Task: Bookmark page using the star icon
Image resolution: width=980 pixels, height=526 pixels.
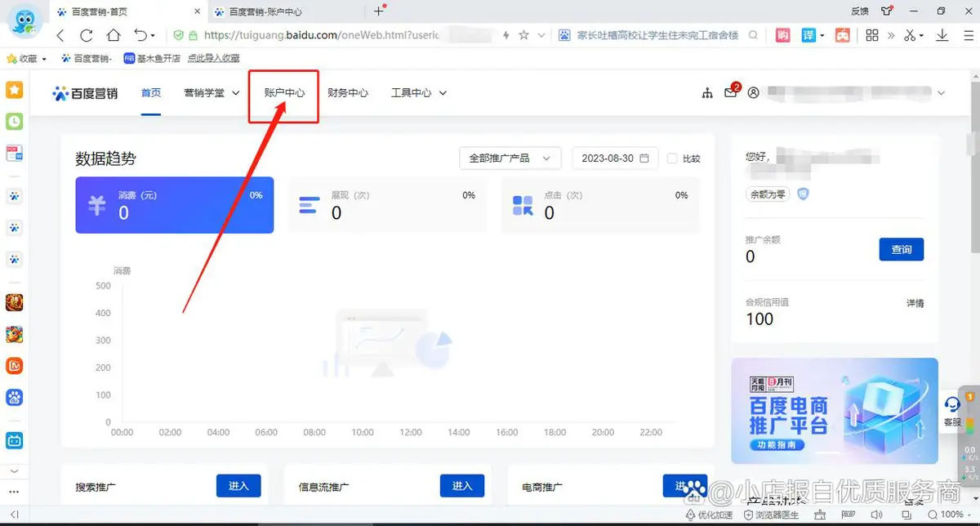Action: 524,35
